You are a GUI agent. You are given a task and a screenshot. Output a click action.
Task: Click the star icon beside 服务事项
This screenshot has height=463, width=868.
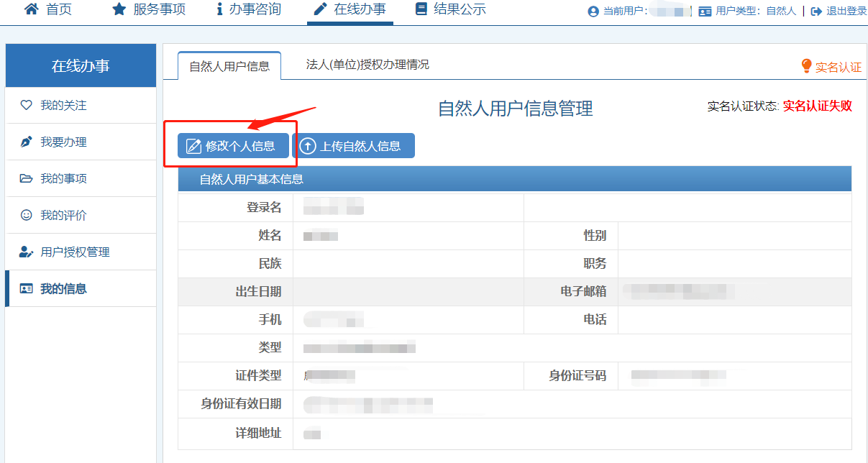tap(119, 9)
